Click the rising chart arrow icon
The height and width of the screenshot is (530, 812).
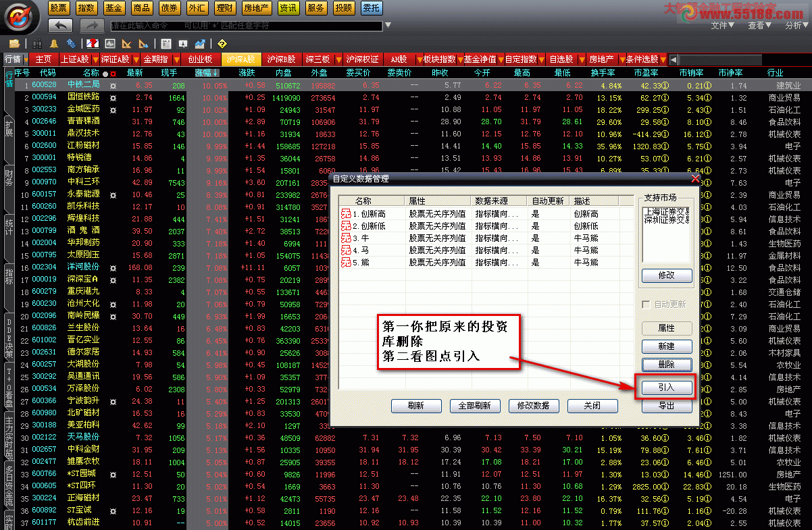199,44
